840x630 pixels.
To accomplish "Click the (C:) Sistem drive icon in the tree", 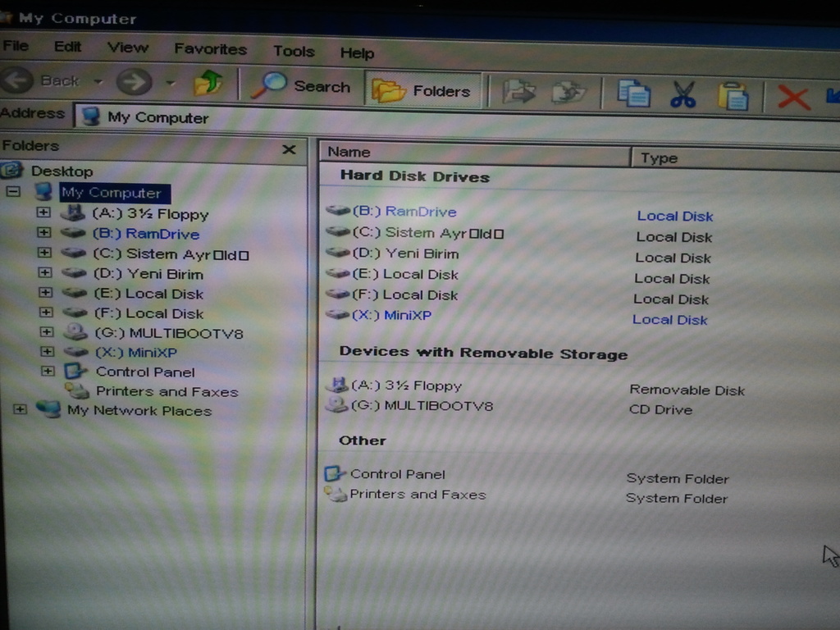I will pyautogui.click(x=73, y=253).
